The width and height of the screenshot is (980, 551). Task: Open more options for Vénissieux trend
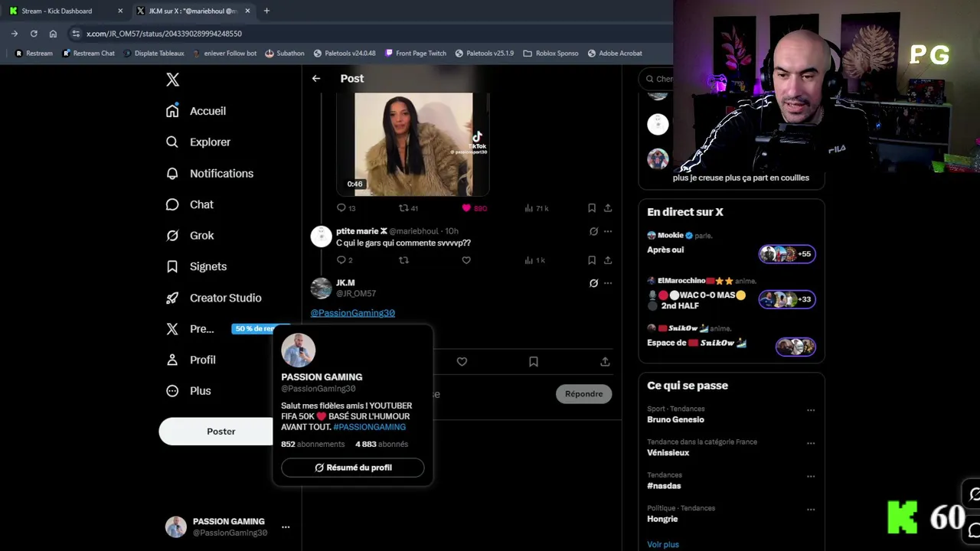(811, 443)
